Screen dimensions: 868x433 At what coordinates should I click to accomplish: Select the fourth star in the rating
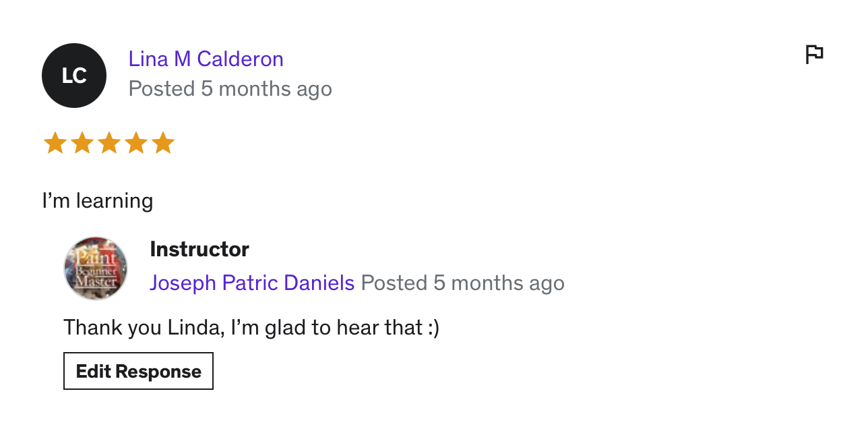135,143
